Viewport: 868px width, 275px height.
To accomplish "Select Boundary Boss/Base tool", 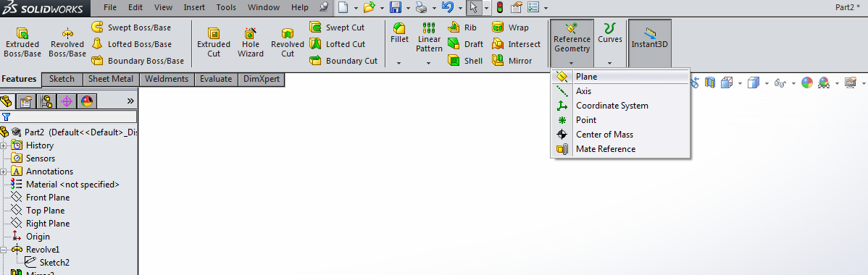I will pyautogui.click(x=137, y=61).
